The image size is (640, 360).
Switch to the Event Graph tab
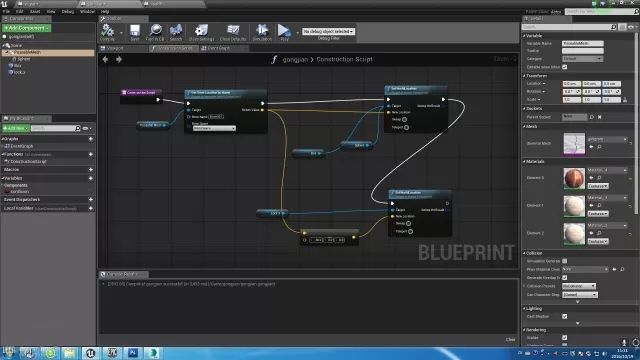coord(216,48)
